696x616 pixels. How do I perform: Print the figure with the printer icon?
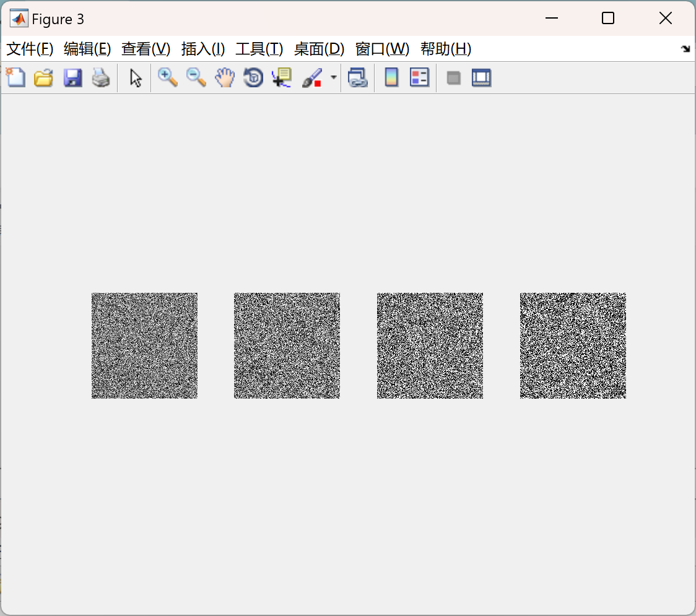101,77
